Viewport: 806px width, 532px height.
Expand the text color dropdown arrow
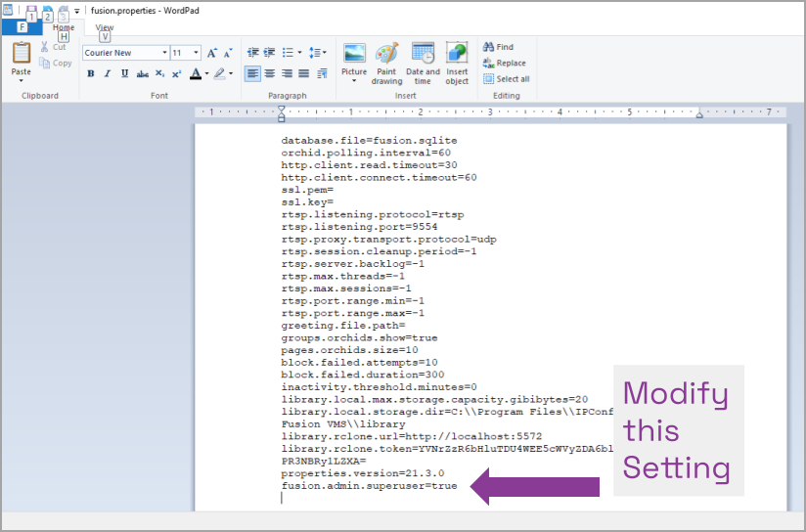pyautogui.click(x=206, y=73)
